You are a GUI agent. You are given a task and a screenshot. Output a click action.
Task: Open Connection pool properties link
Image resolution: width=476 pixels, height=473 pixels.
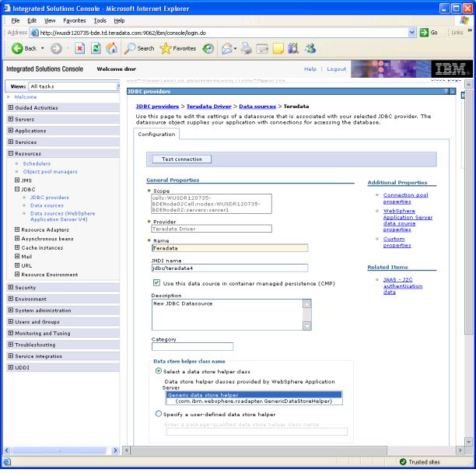click(x=405, y=198)
